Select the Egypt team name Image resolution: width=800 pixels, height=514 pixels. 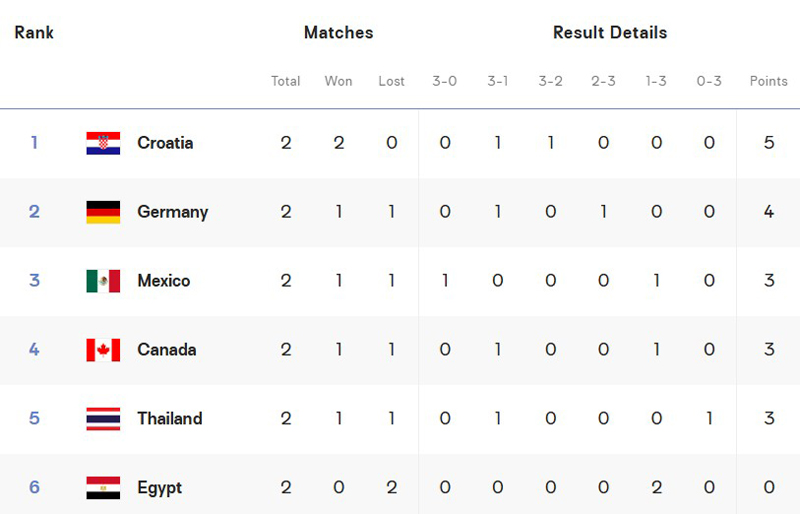160,488
